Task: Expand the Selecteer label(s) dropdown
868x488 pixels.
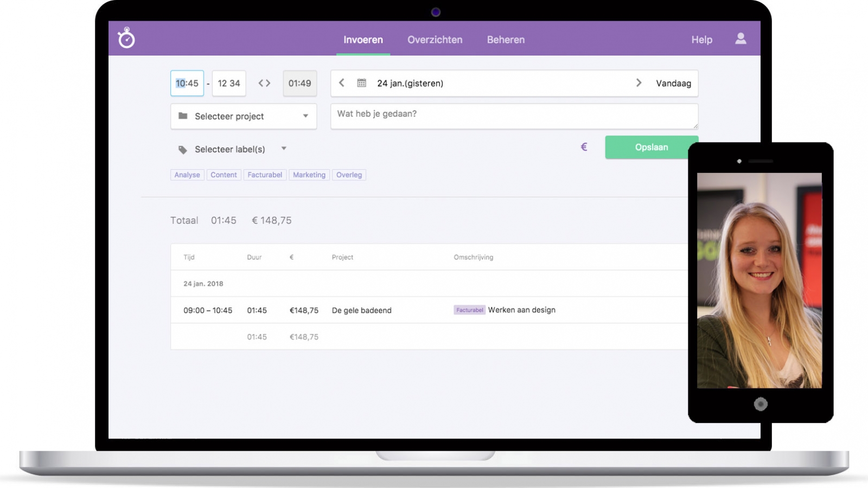Action: (x=284, y=149)
